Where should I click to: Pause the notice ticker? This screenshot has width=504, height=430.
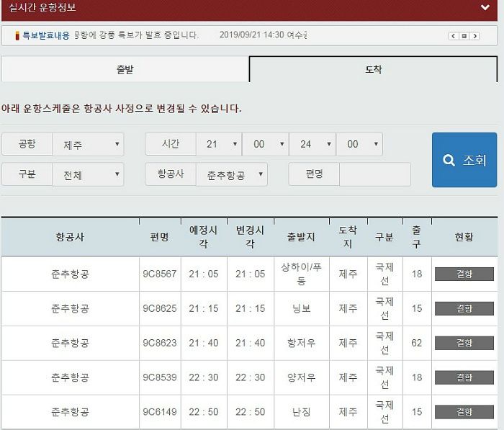[464, 36]
